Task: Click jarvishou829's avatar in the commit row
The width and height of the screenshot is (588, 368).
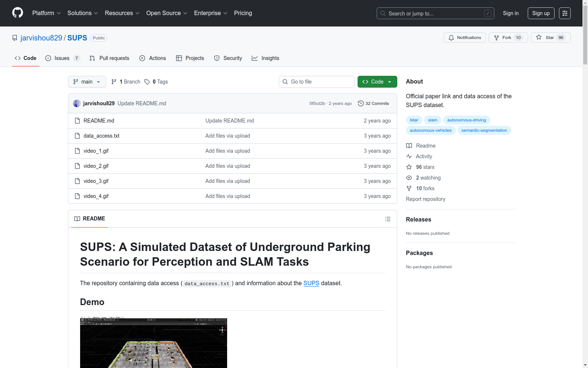Action: [77, 103]
